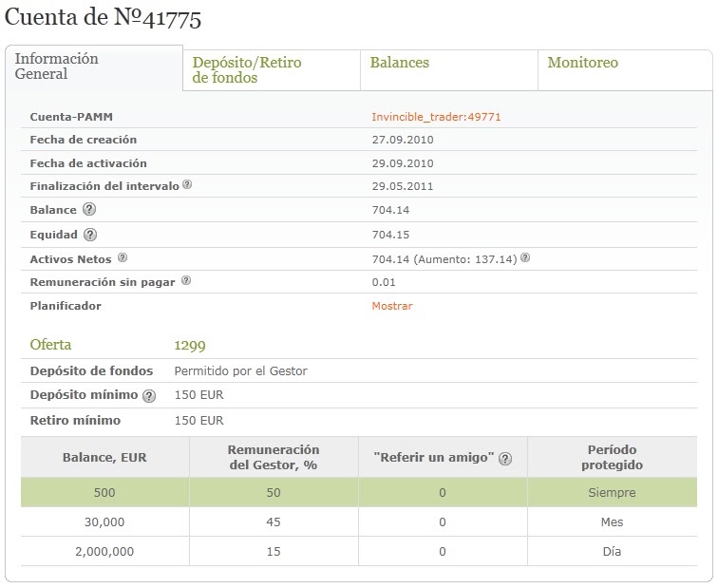Click help icon next to Activos Netos label
The width and height of the screenshot is (718, 588).
123,257
